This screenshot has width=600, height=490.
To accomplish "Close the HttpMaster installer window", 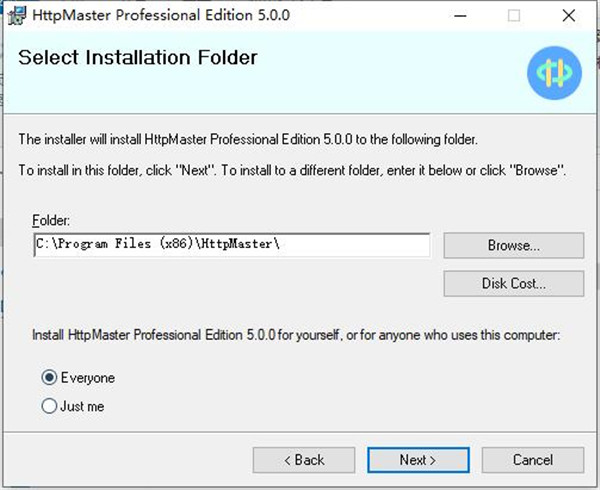I will click(x=569, y=16).
